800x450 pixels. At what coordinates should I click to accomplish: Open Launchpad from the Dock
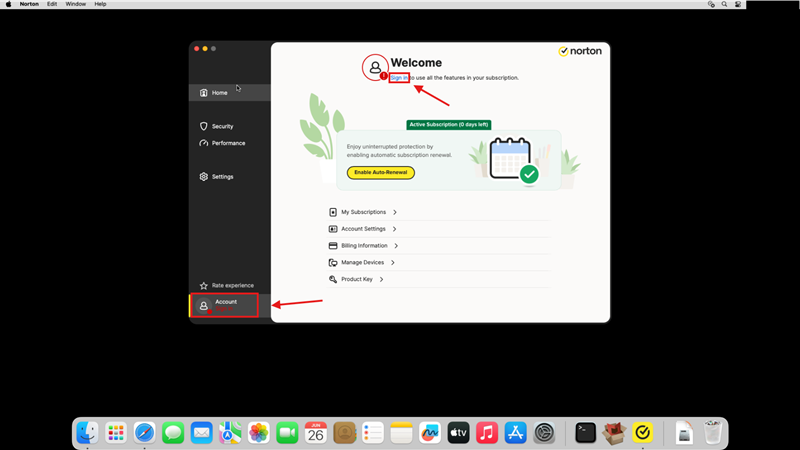[x=116, y=433]
